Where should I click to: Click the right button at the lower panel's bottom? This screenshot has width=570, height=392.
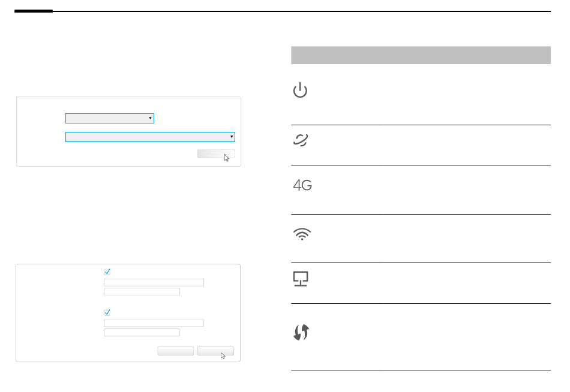tap(215, 351)
